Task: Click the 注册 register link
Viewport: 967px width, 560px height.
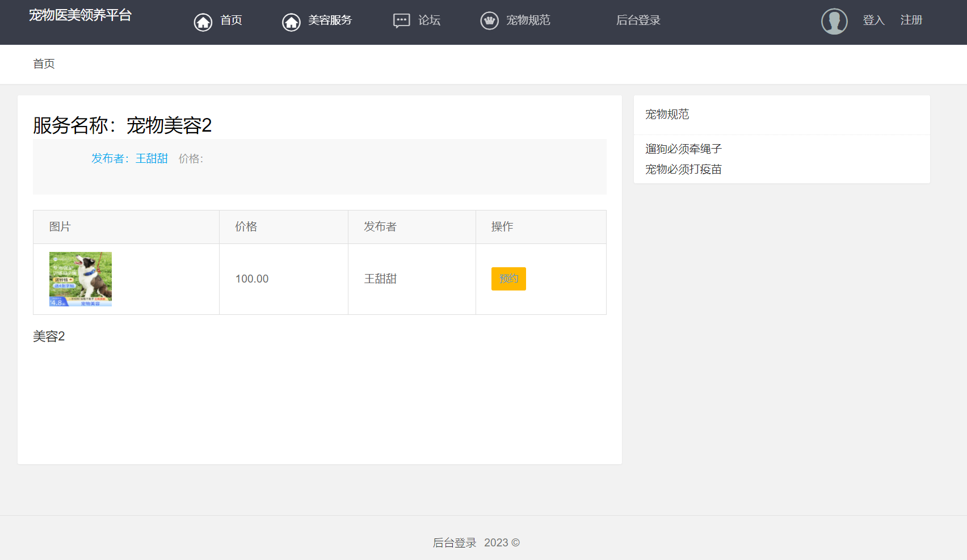Action: 911,20
